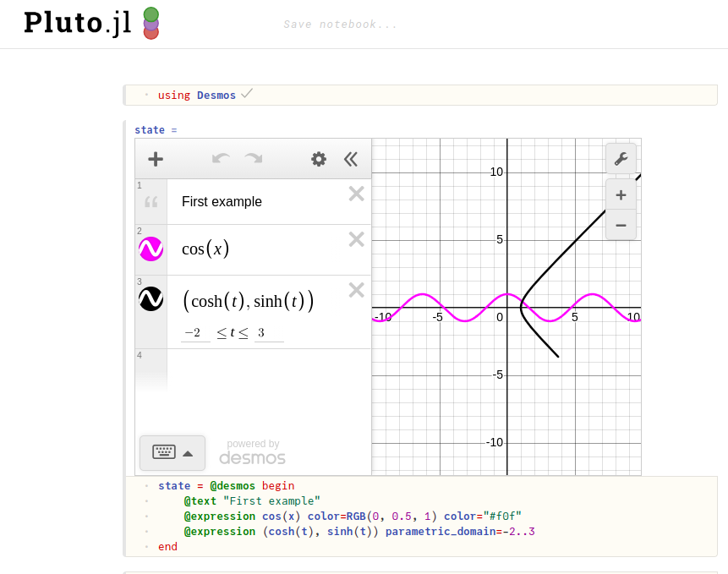Click the undo arrow in Desmos toolbar
728x574 pixels.
click(222, 159)
